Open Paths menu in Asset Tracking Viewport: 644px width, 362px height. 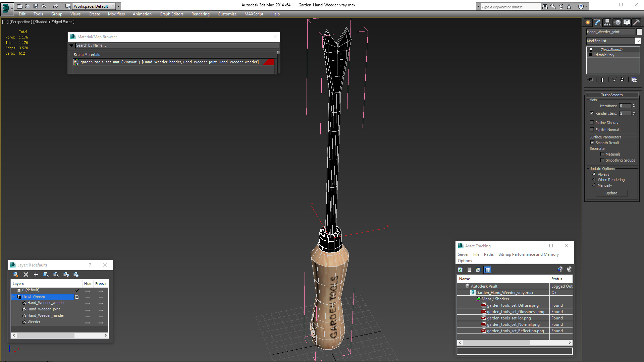click(x=489, y=254)
